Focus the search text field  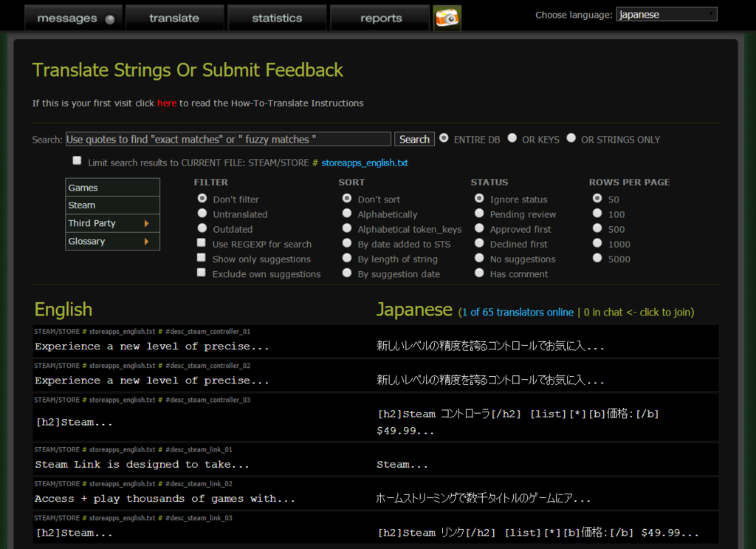228,140
